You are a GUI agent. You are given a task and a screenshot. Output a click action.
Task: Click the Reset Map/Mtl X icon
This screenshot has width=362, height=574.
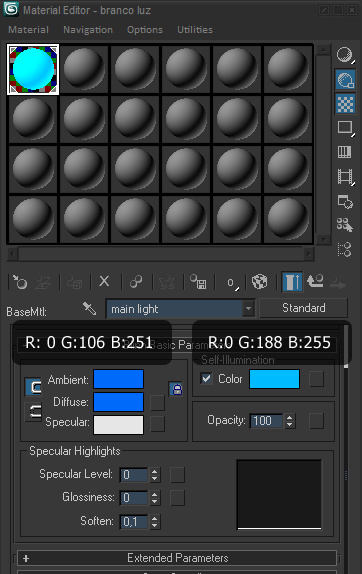click(x=104, y=282)
